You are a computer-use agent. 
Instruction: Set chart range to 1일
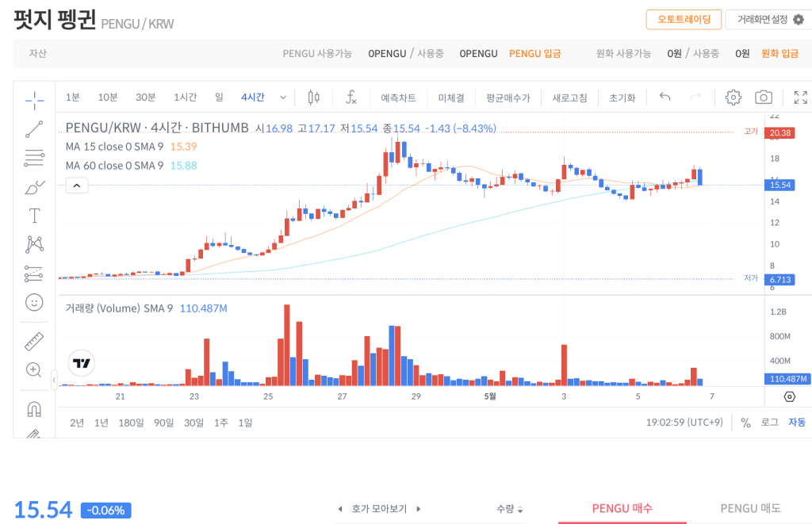(246, 423)
